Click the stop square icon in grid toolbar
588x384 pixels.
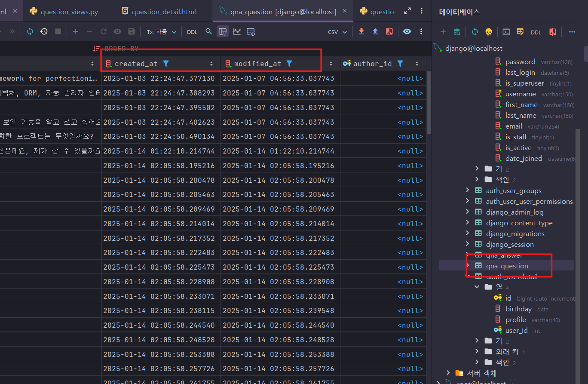[x=58, y=31]
